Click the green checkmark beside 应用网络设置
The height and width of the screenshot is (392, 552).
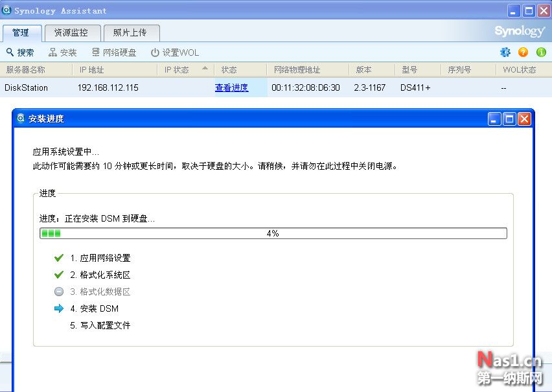tap(59, 258)
